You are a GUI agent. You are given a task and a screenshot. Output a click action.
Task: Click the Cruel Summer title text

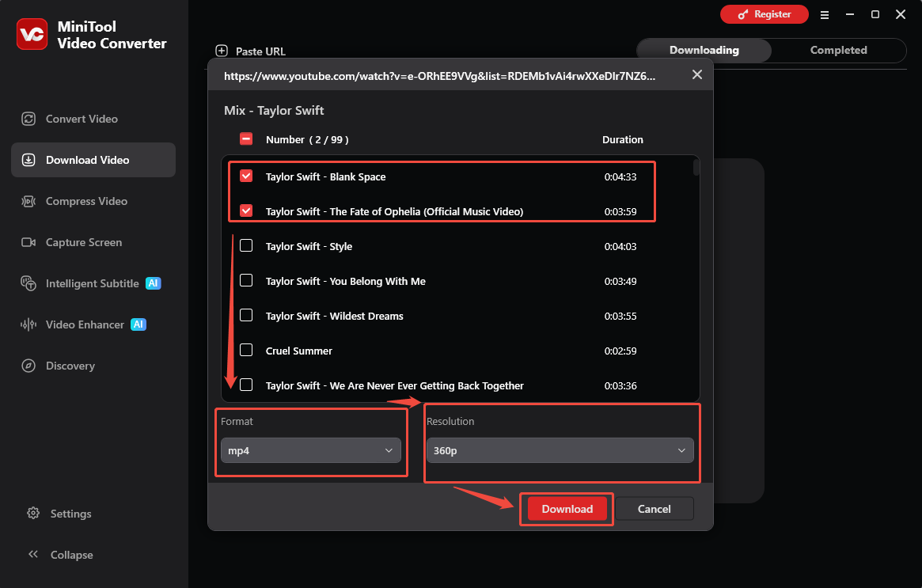[298, 351]
